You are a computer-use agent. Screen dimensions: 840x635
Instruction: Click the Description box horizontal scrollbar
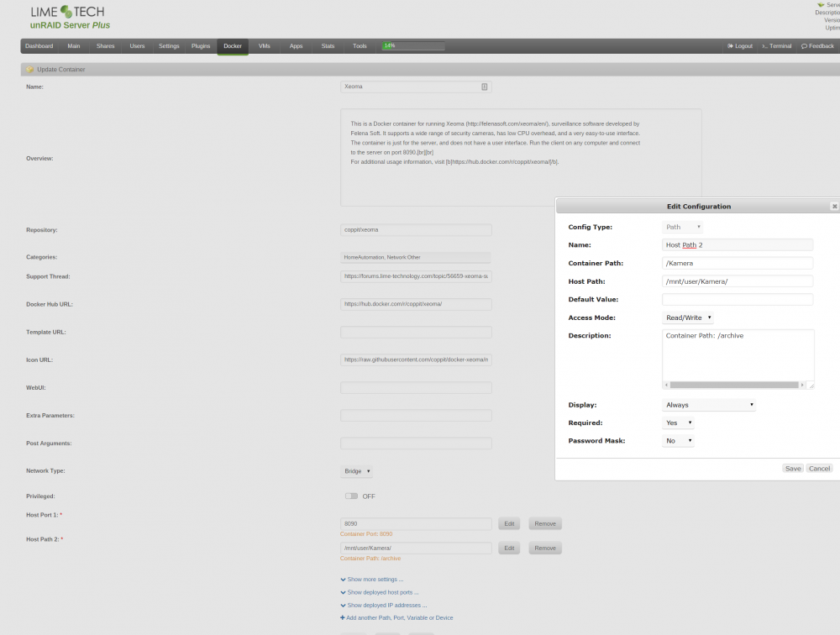[x=734, y=385]
